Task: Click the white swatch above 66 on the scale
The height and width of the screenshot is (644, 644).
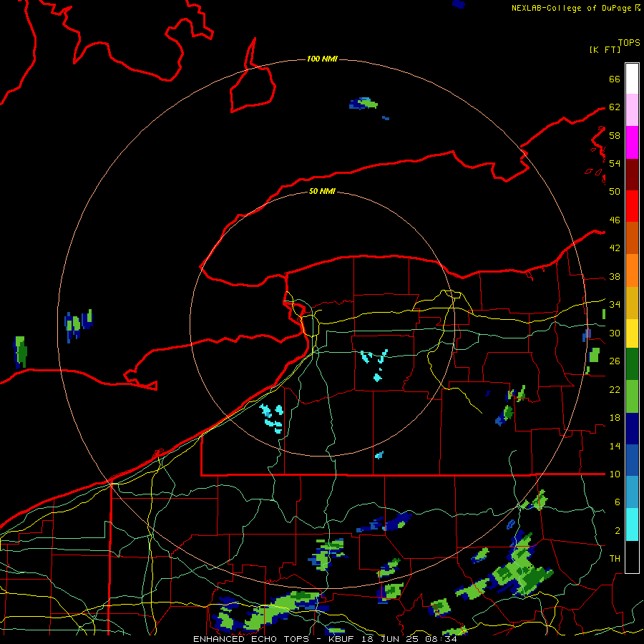Action: (x=632, y=79)
